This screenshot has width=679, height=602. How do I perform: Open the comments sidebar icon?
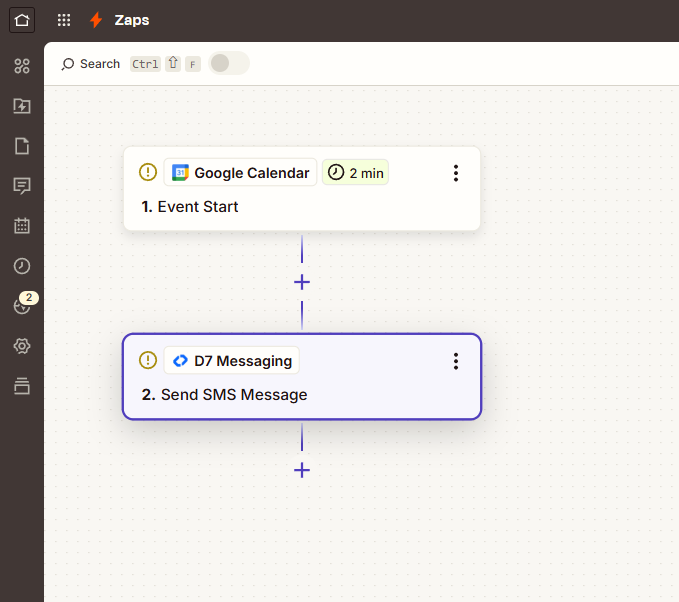coord(22,186)
